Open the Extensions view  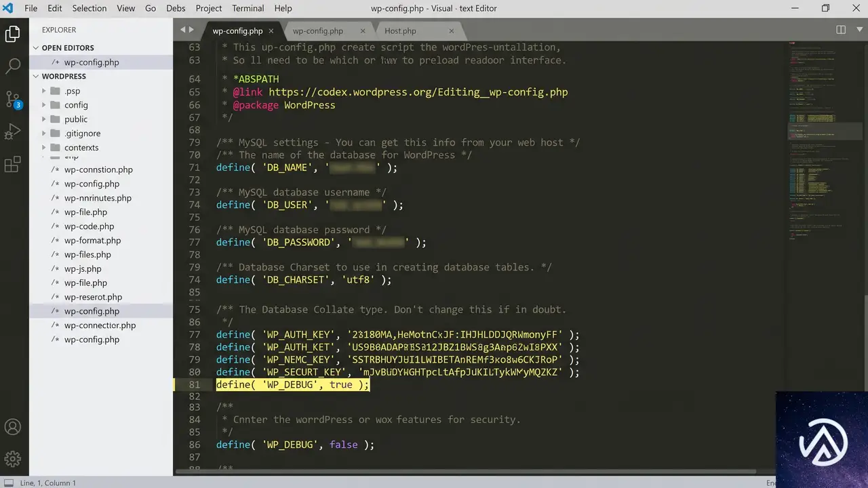click(12, 164)
